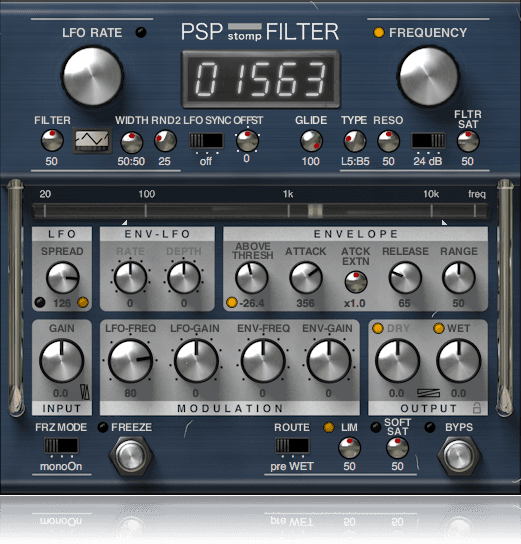Toggle the orange LIM LED
The height and width of the screenshot is (544, 521).
click(x=329, y=427)
